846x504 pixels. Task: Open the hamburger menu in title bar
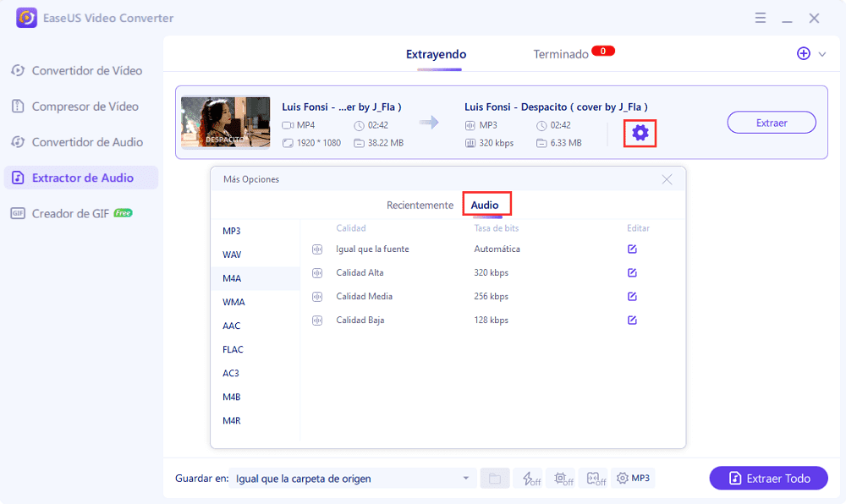[x=761, y=18]
